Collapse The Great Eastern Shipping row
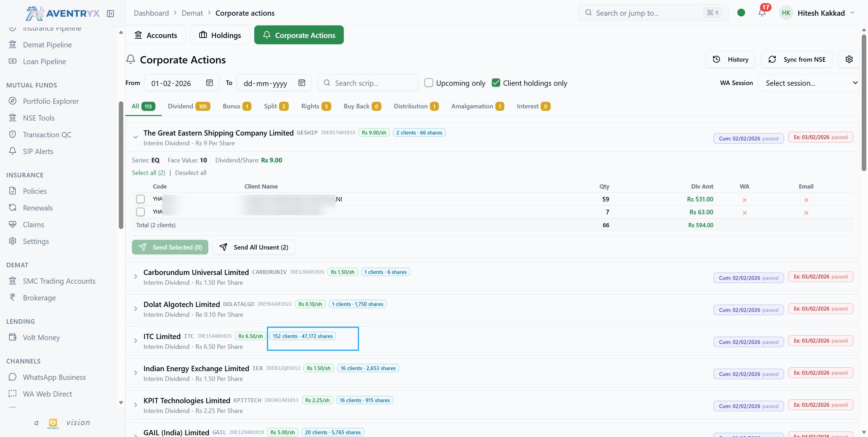The width and height of the screenshot is (868, 437). 135,137
